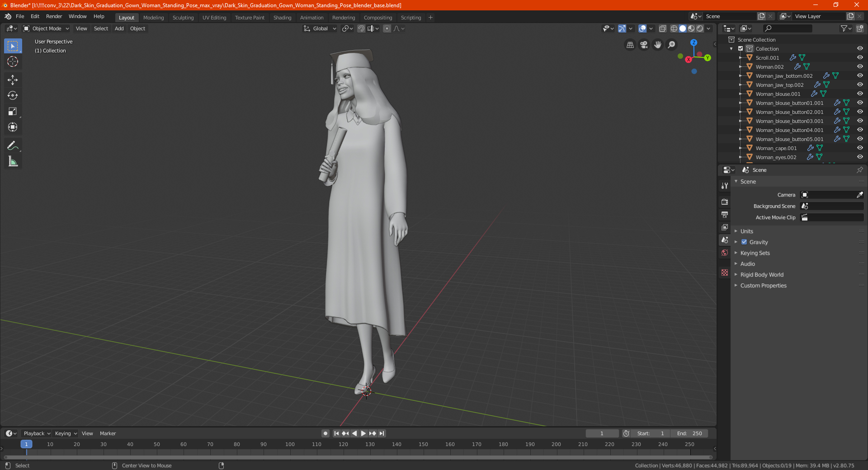This screenshot has height=470, width=868.
Task: Open the Render properties tab
Action: pos(725,202)
